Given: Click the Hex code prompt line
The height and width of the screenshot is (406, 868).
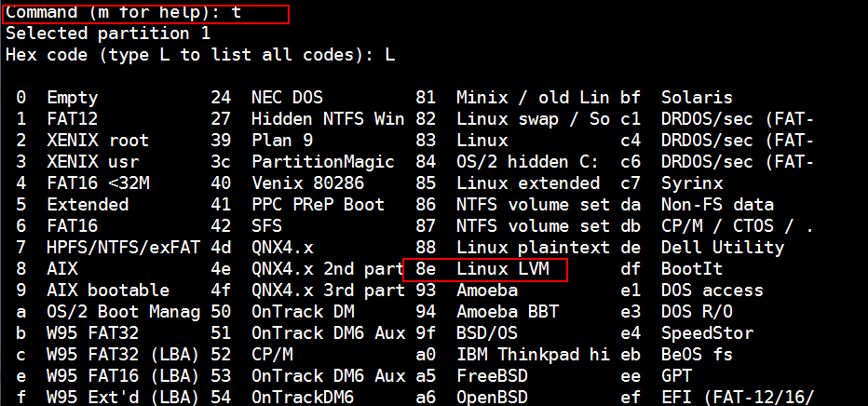Looking at the screenshot, I should (x=199, y=55).
